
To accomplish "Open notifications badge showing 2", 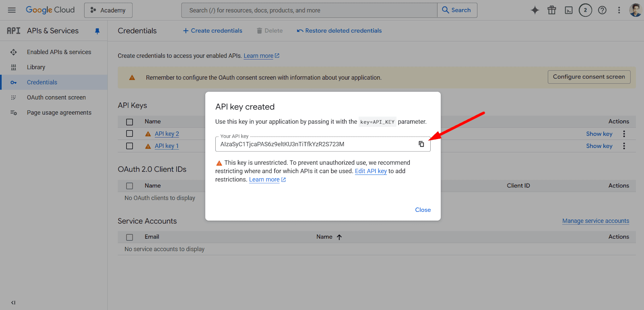I will point(585,10).
